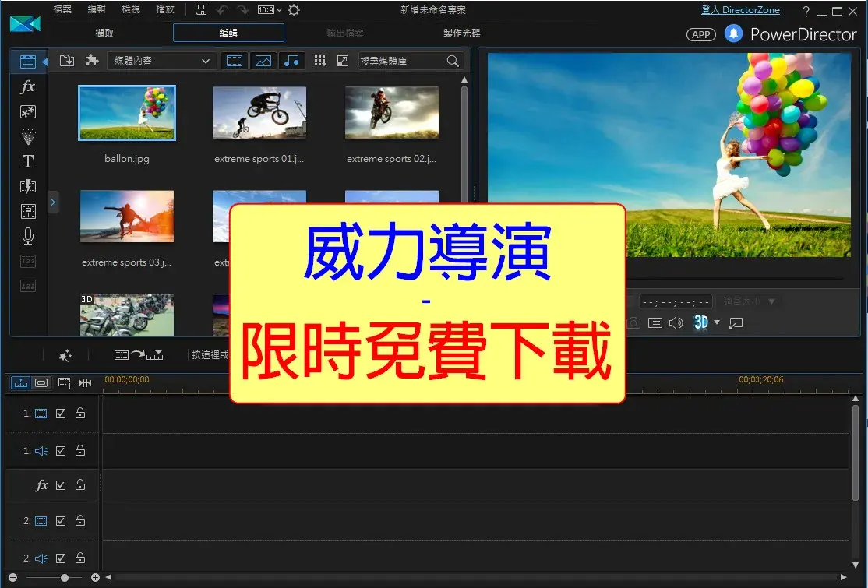The width and height of the screenshot is (868, 588).
Task: Click the timeline zoom in plus
Action: click(x=94, y=578)
